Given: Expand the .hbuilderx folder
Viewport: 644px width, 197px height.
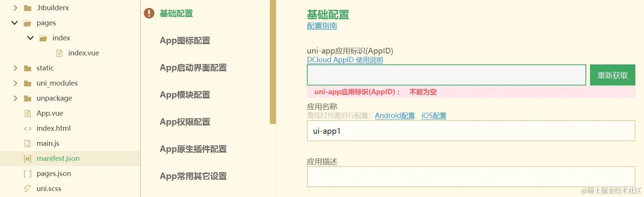Looking at the screenshot, I should (15, 8).
